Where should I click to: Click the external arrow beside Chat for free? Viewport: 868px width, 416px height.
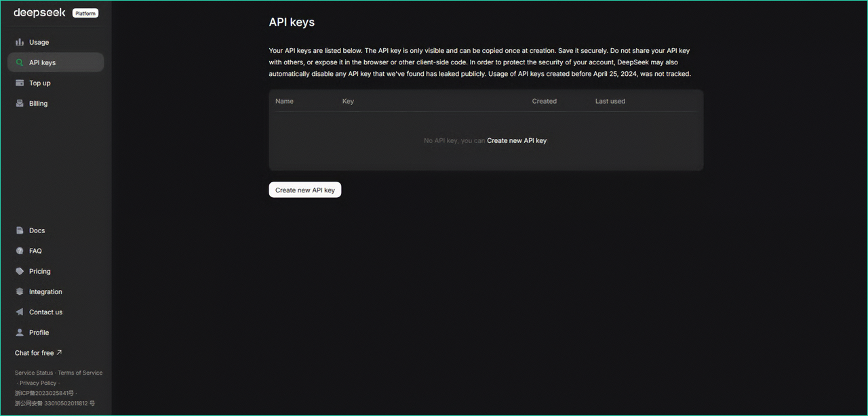[59, 352]
